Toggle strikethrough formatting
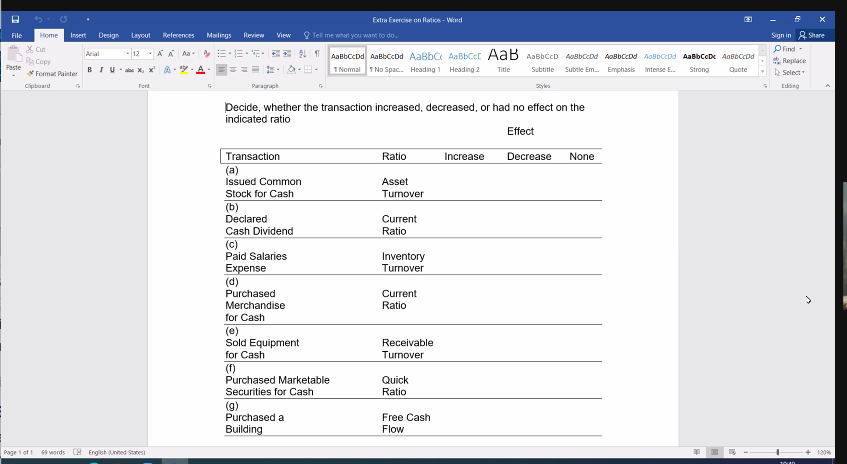 tap(129, 70)
